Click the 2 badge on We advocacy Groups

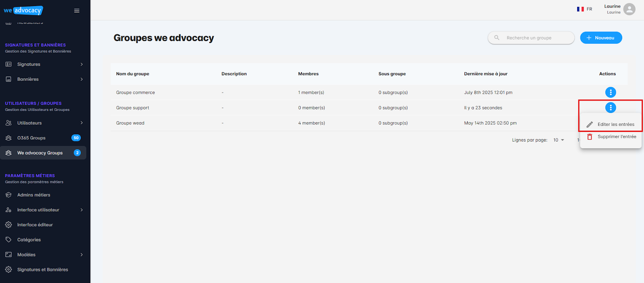click(77, 153)
